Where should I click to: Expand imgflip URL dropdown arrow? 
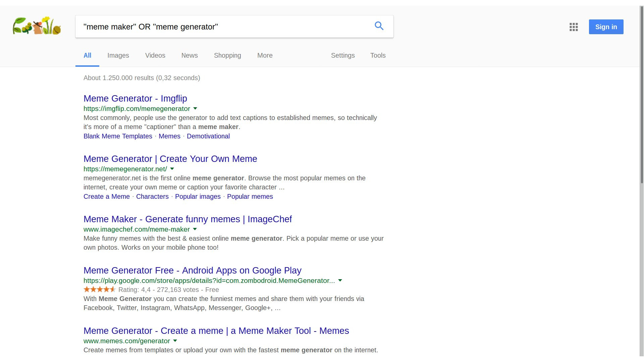click(x=195, y=109)
